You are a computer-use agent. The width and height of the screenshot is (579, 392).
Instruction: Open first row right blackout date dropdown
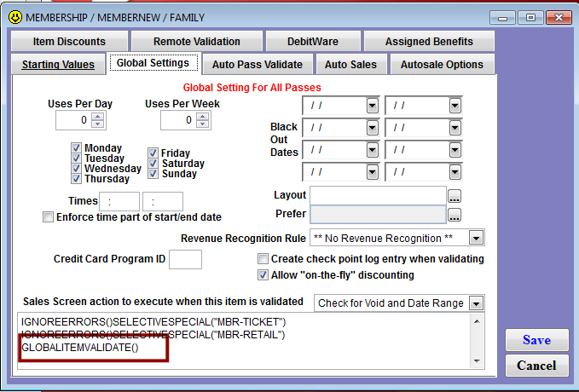455,106
